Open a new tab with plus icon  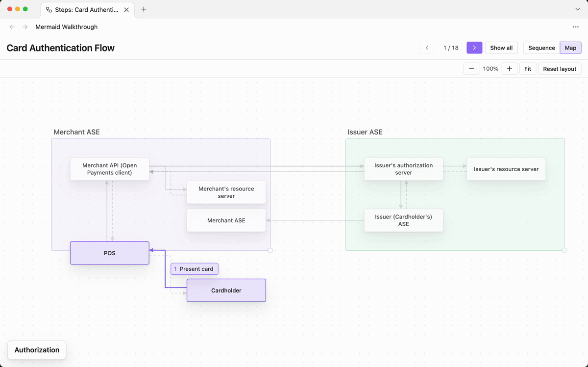[x=144, y=9]
